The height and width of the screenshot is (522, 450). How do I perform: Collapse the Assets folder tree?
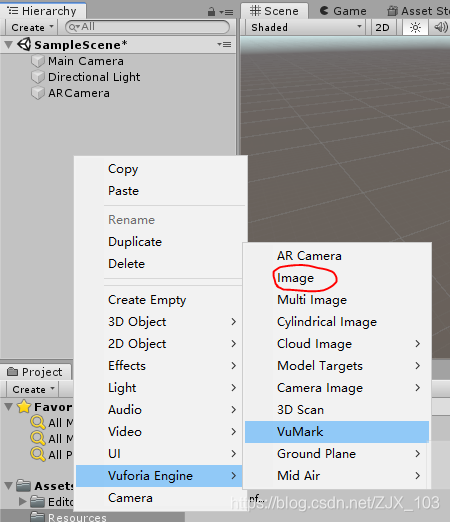pyautogui.click(x=9, y=486)
